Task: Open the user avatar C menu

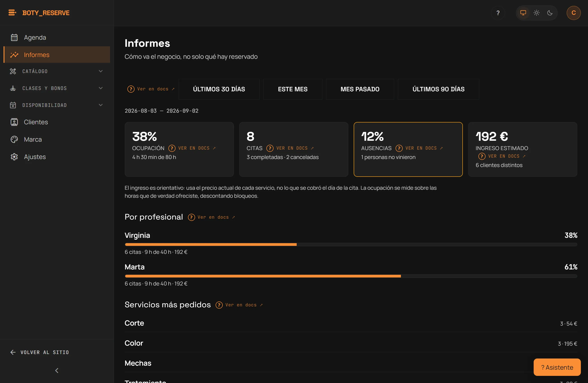Action: (574, 13)
